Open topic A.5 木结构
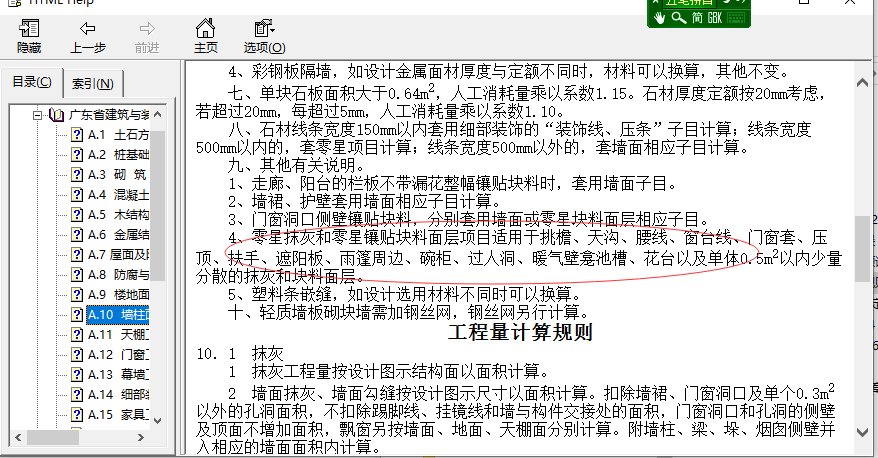 [x=118, y=214]
